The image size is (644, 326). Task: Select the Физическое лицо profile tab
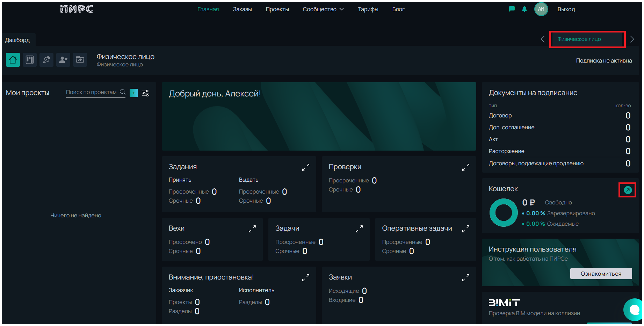[587, 39]
